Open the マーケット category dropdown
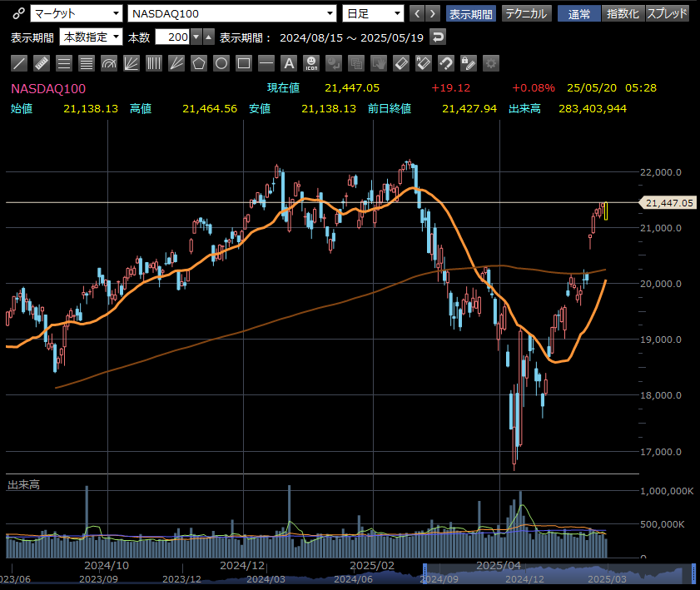The width and height of the screenshot is (700, 590). tap(77, 14)
